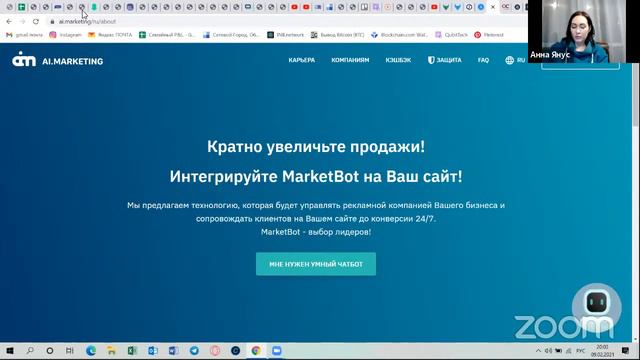This screenshot has height=360, width=640.
Task: Open Telegram from the taskbar
Action: pyautogui.click(x=194, y=351)
